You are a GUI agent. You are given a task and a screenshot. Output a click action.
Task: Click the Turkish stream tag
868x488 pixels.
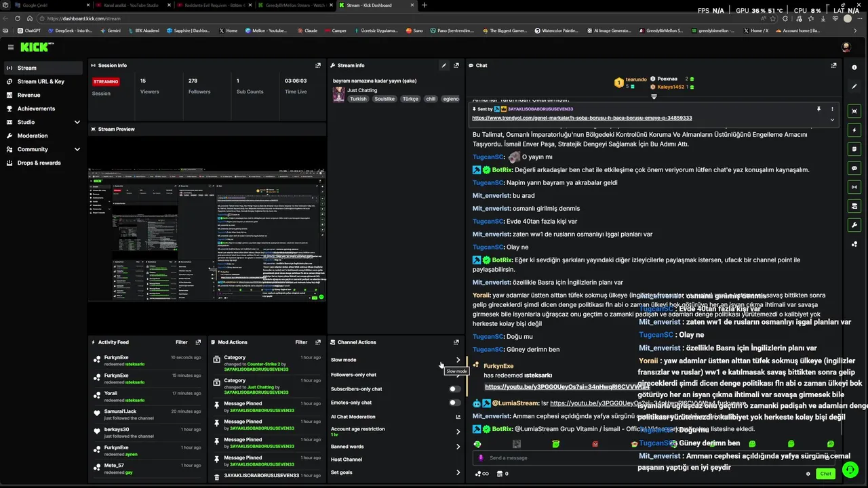(358, 99)
